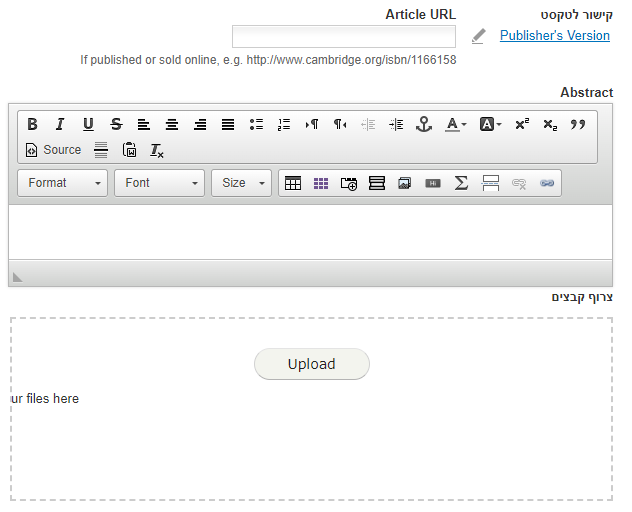Justify the text

pyautogui.click(x=228, y=124)
